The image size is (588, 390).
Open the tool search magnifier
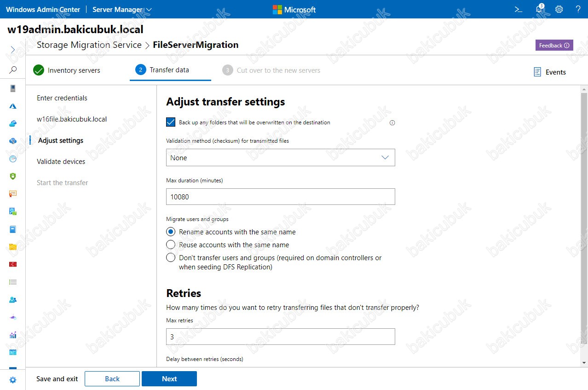tap(13, 70)
